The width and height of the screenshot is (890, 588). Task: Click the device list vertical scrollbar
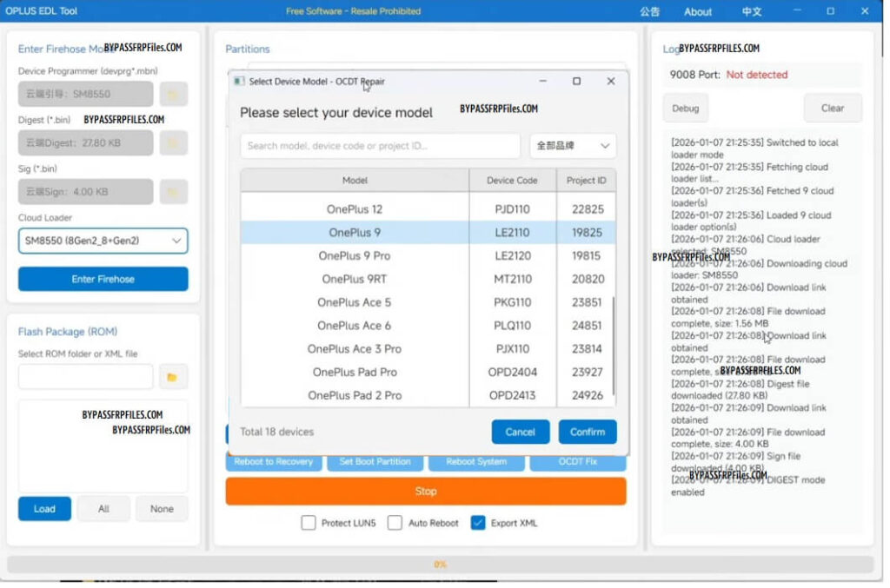pyautogui.click(x=614, y=346)
